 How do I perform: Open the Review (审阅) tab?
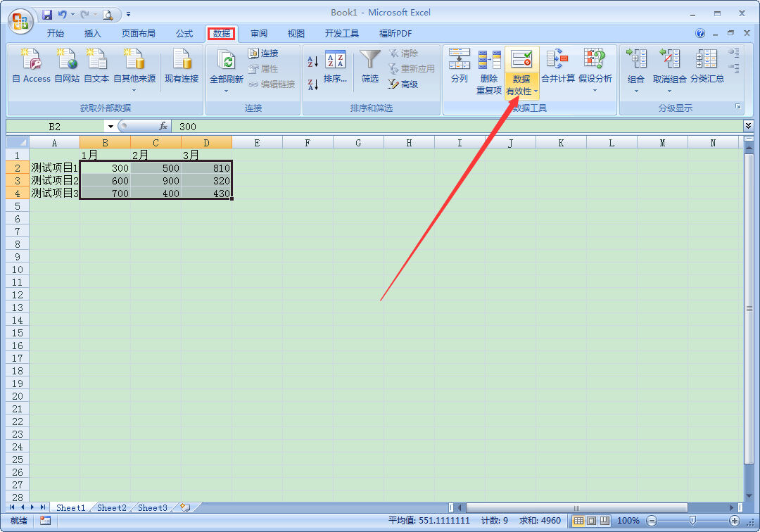coord(259,34)
